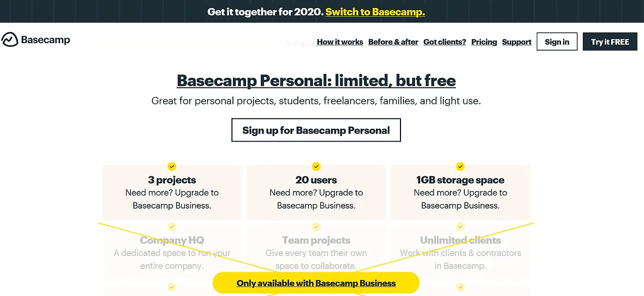The width and height of the screenshot is (644, 296).
Task: Sign up for Basecamp Personal
Action: (316, 130)
